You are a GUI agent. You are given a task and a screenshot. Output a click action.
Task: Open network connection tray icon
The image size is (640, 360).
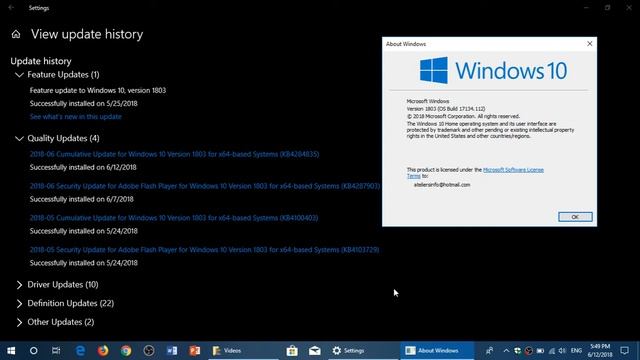552,351
